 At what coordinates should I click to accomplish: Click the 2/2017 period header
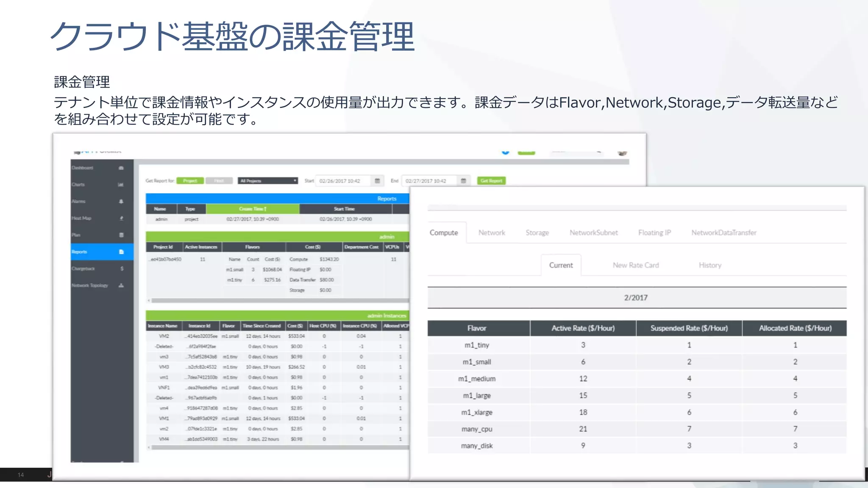point(637,298)
